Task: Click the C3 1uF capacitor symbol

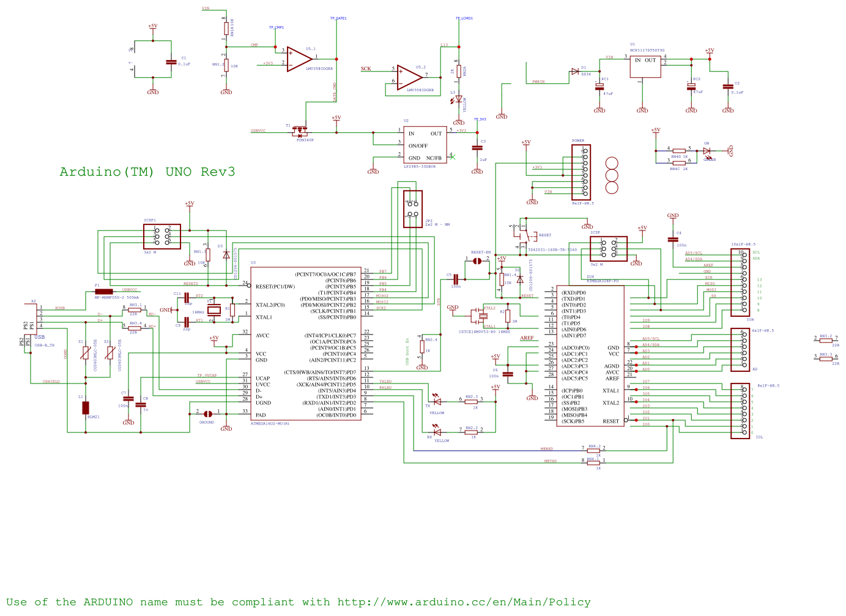Action: coord(477,147)
